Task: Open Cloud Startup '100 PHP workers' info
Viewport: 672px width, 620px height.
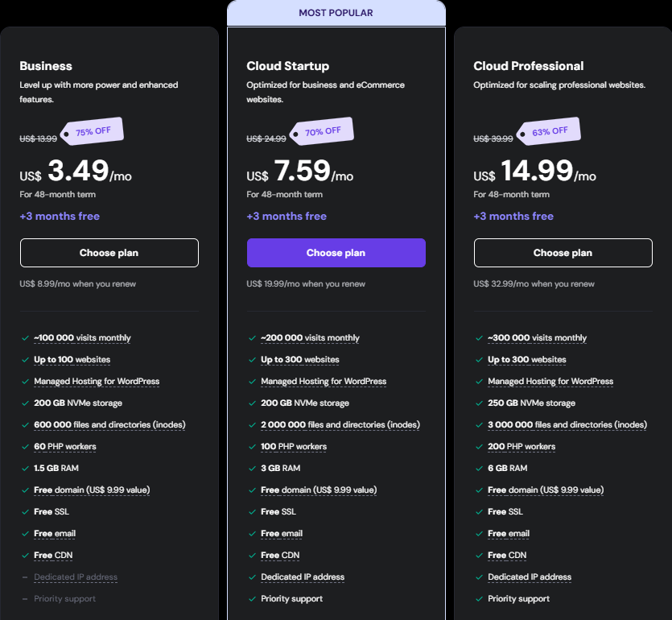Action: click(x=294, y=447)
